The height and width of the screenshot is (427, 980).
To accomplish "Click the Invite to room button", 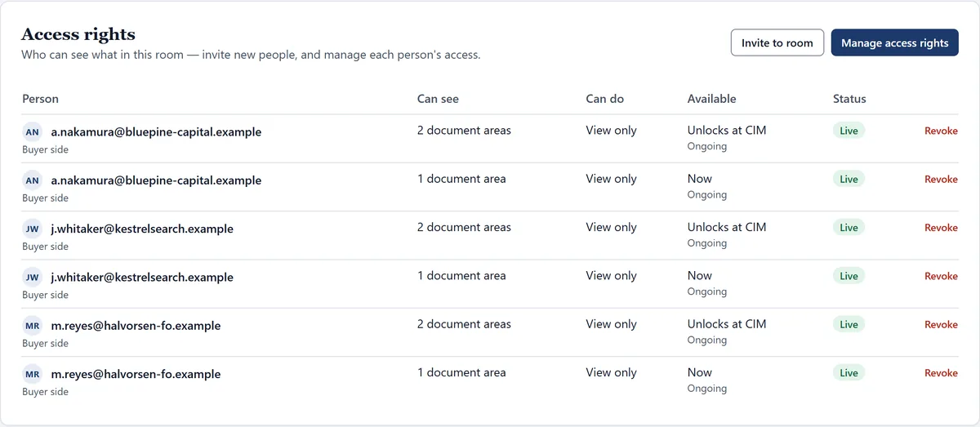I will [x=777, y=42].
